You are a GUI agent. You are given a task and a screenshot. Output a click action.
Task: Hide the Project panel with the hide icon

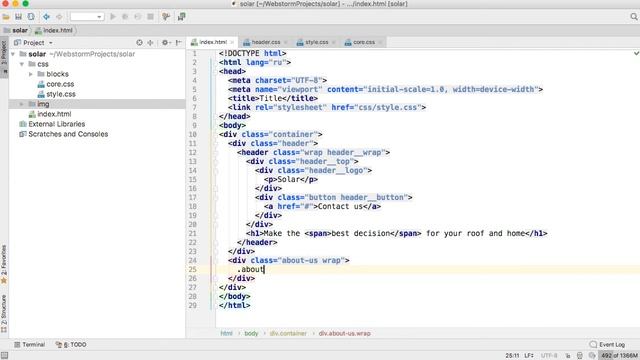pyautogui.click(x=179, y=42)
